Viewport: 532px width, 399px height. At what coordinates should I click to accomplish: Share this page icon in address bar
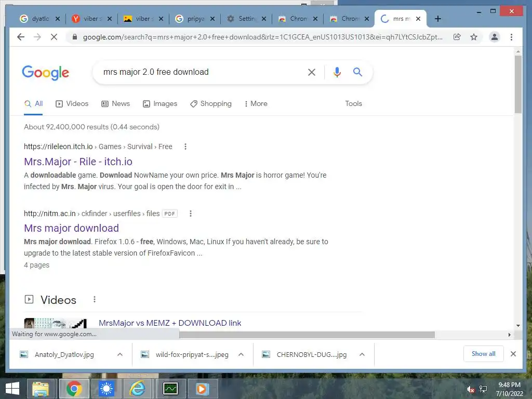[x=457, y=37]
